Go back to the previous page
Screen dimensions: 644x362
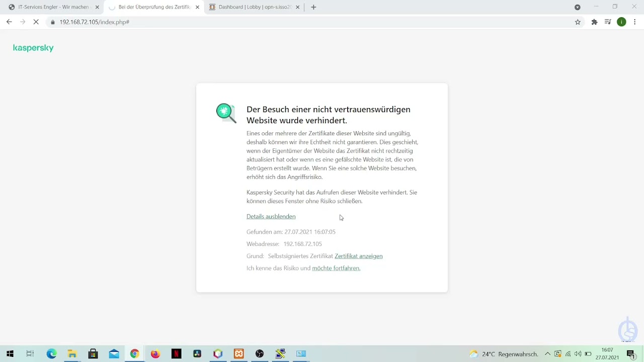9,22
